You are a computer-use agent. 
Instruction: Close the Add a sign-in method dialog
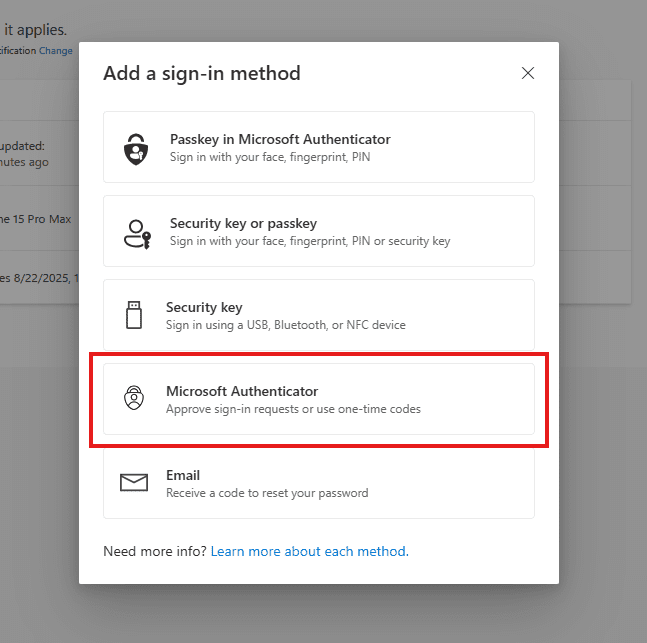(x=528, y=73)
